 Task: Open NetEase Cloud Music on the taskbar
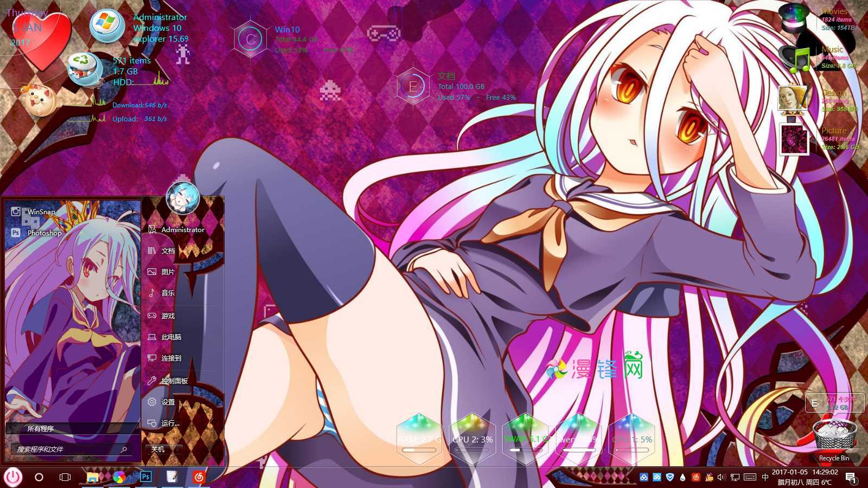click(x=199, y=477)
